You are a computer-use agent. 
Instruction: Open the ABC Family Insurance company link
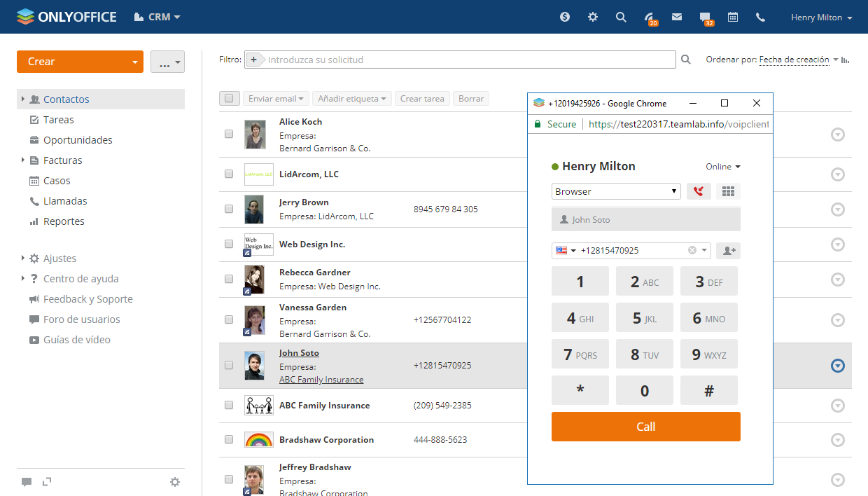point(321,380)
